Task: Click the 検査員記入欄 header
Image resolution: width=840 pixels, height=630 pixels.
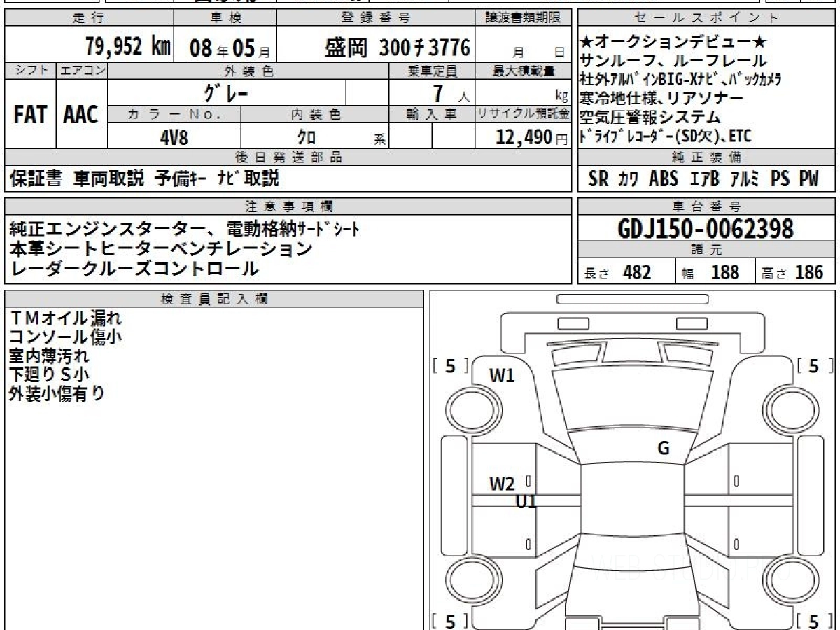Action: [x=213, y=299]
